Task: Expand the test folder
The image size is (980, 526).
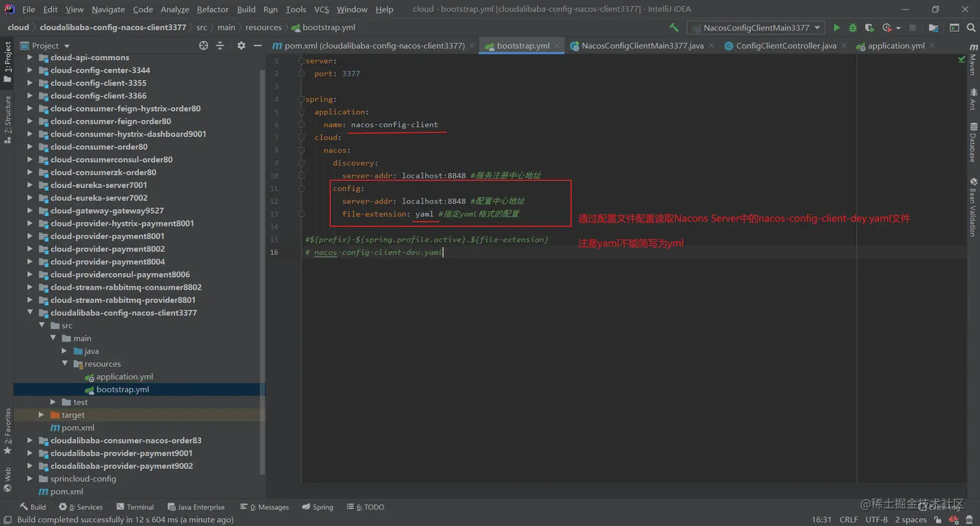Action: (x=53, y=402)
